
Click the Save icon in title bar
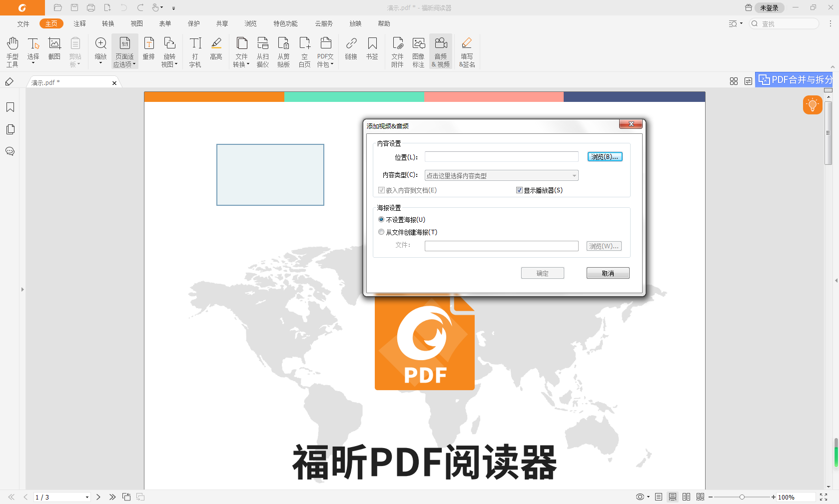coord(74,7)
